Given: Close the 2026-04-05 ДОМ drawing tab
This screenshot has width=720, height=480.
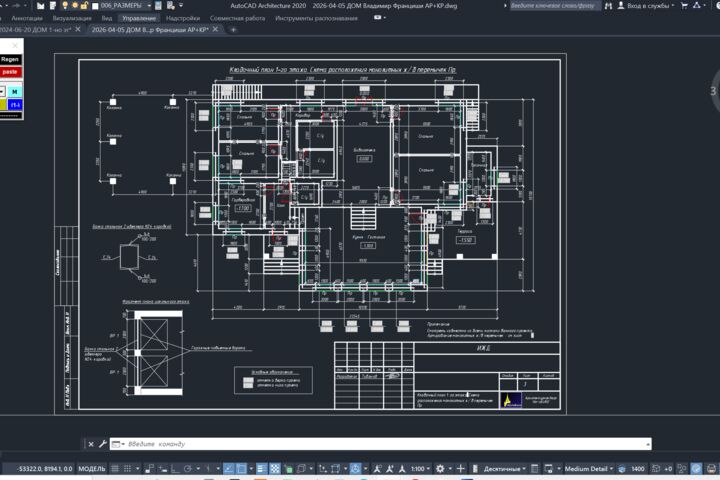Looking at the screenshot, I should 215,29.
